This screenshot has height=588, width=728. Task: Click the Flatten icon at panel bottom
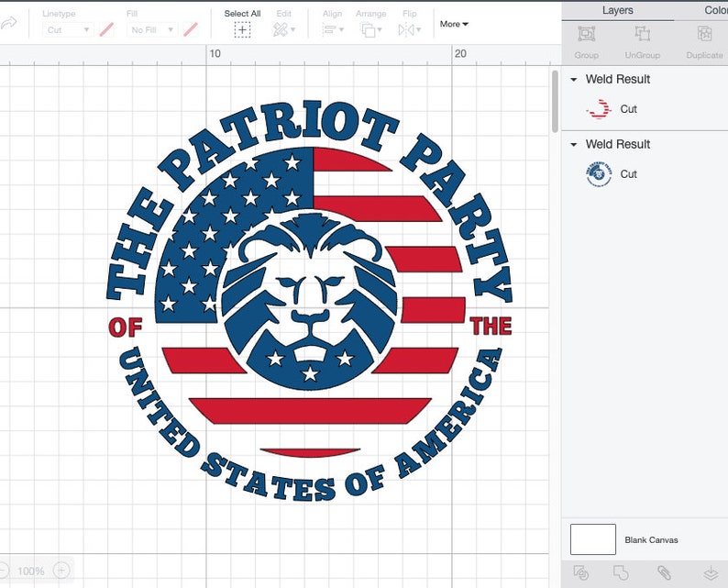(711, 572)
